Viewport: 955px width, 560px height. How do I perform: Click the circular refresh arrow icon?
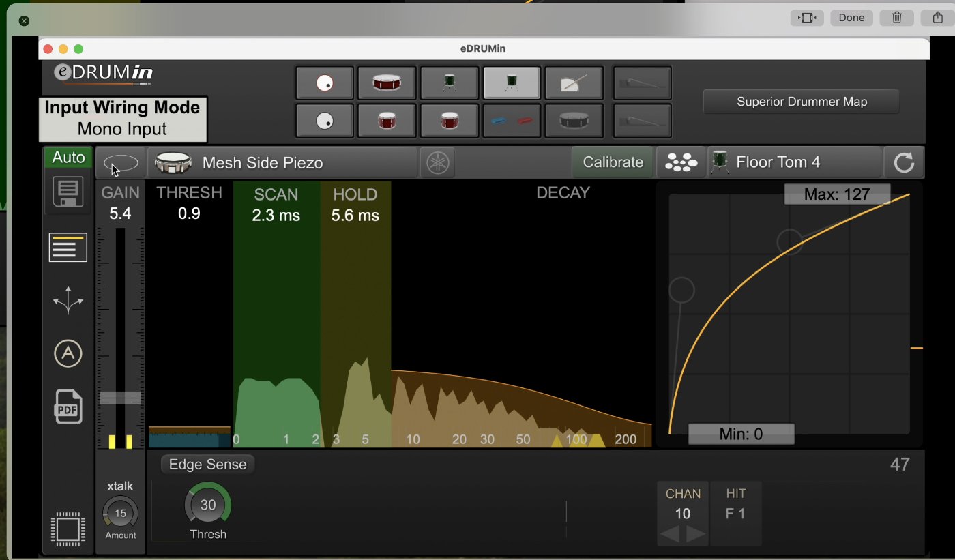tap(904, 162)
